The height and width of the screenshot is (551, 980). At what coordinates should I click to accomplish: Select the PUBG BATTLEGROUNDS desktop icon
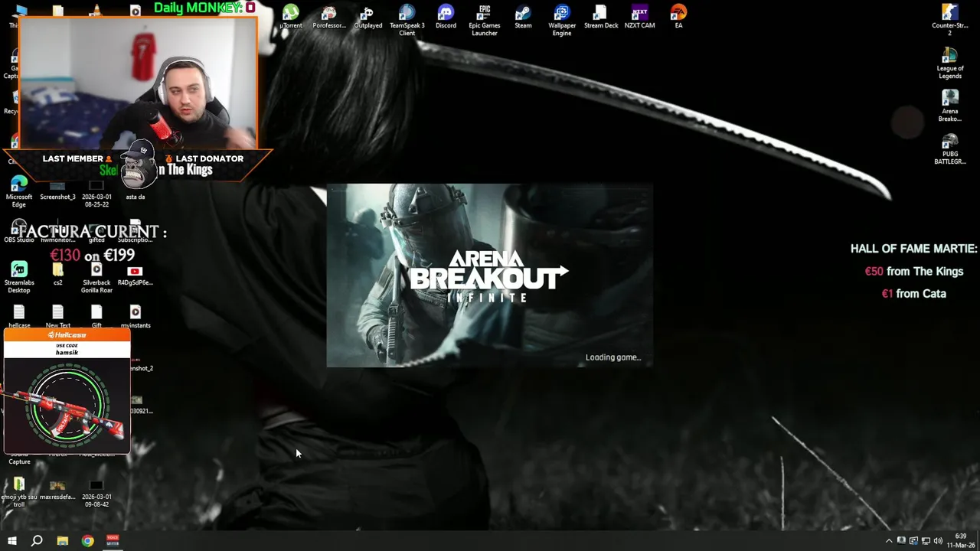pos(950,148)
